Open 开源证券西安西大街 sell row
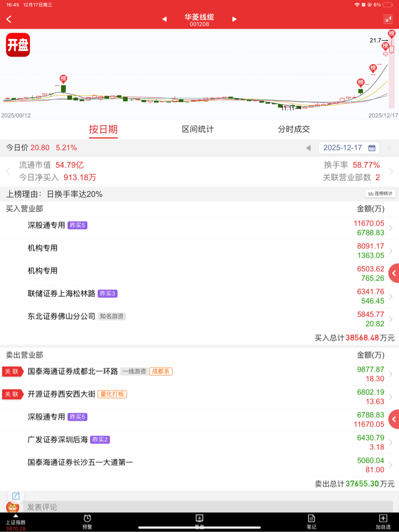Viewport: 399px width, 532px height. point(199,397)
